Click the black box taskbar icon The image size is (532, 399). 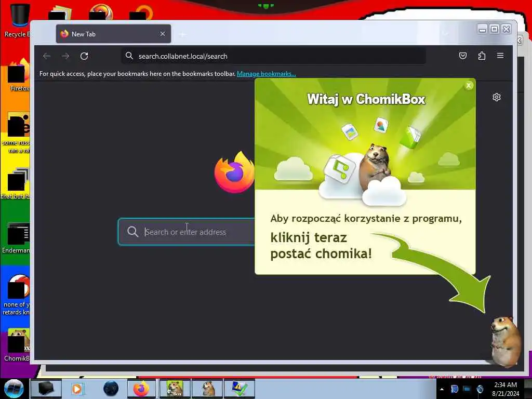pos(46,389)
